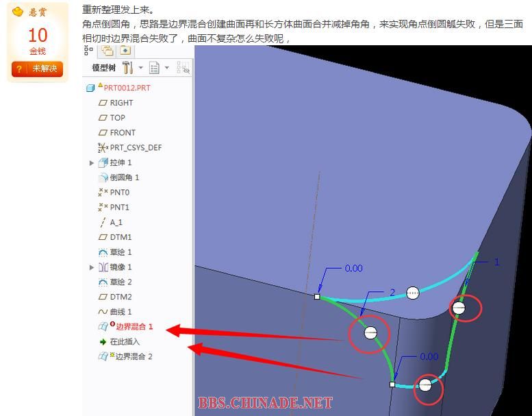Click the lower 0.00 value near the bottom curve
Viewport: 532px width, 416px height.
[429, 357]
